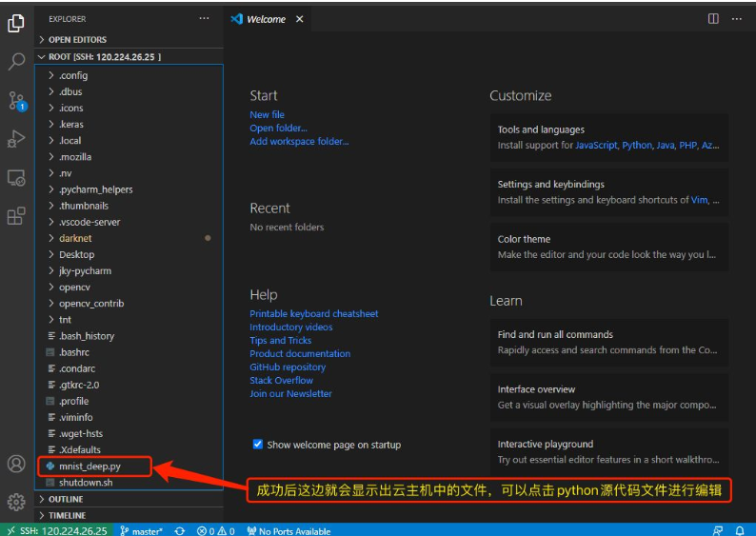Open the .profile file
The width and height of the screenshot is (756, 536).
(x=129, y=401)
